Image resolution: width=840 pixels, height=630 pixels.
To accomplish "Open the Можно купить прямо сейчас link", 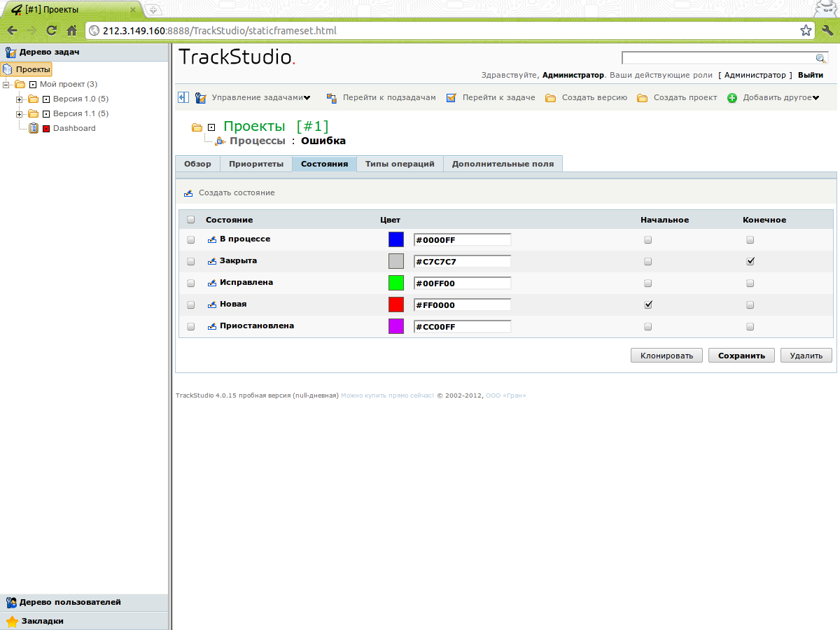I will coord(387,395).
